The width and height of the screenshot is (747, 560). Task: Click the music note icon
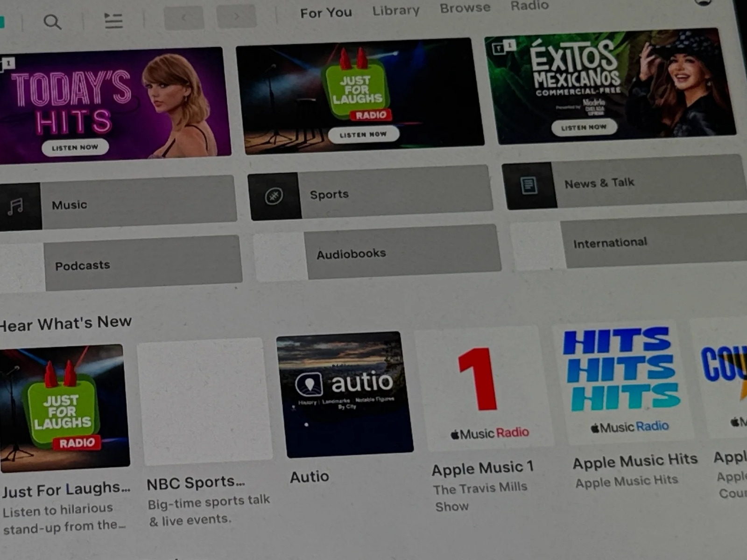(x=16, y=206)
